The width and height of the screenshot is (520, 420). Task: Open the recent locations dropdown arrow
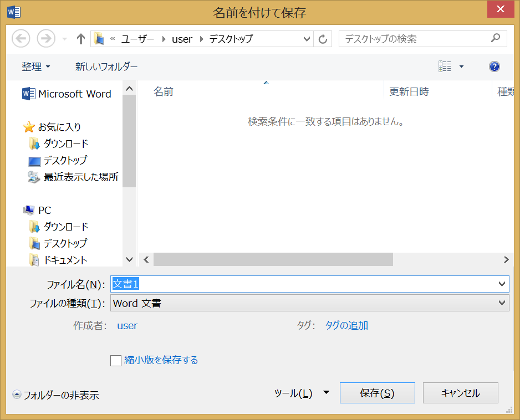click(x=65, y=39)
